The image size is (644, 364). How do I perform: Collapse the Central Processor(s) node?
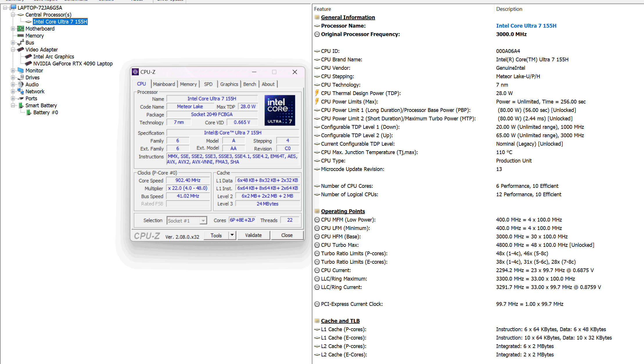[x=13, y=15]
